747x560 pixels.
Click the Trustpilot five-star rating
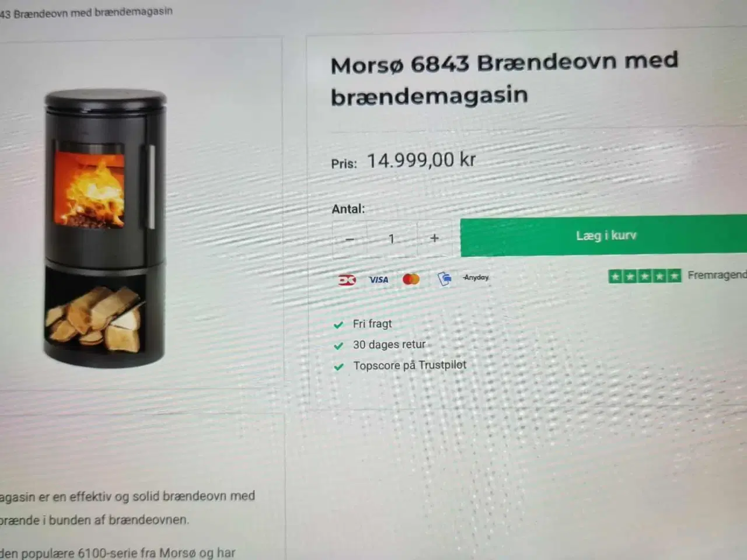tap(644, 276)
